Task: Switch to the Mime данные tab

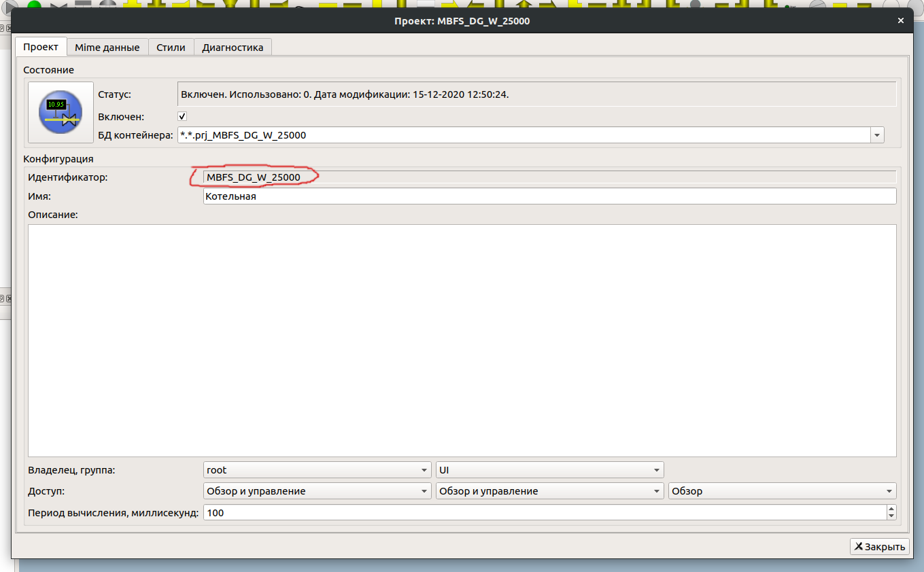Action: click(x=107, y=48)
